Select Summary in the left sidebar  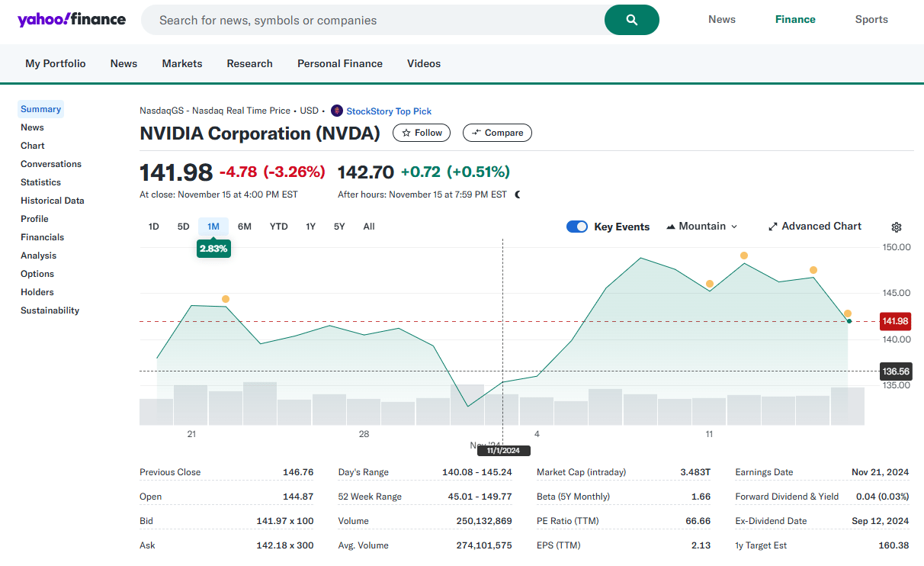40,109
